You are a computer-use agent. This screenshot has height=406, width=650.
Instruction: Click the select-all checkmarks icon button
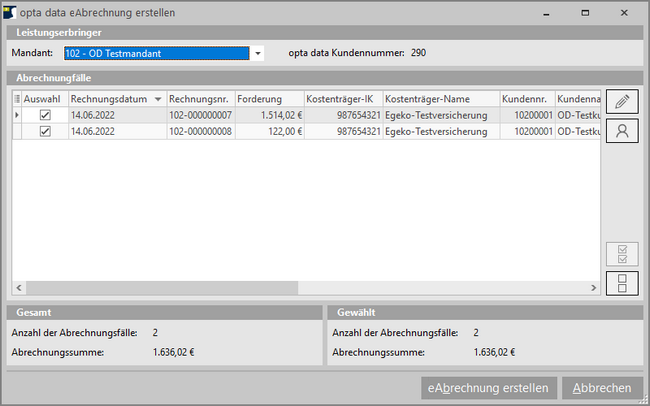pyautogui.click(x=622, y=254)
